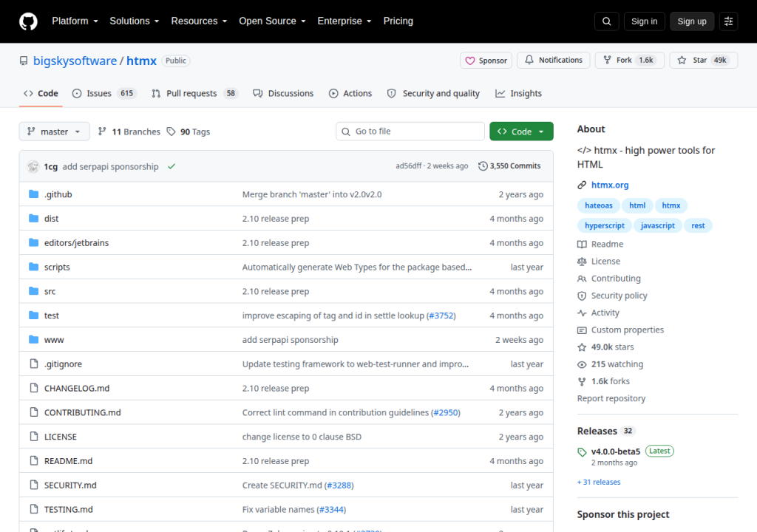The width and height of the screenshot is (757, 532).
Task: Click the GitHub logo in header
Action: (x=28, y=21)
